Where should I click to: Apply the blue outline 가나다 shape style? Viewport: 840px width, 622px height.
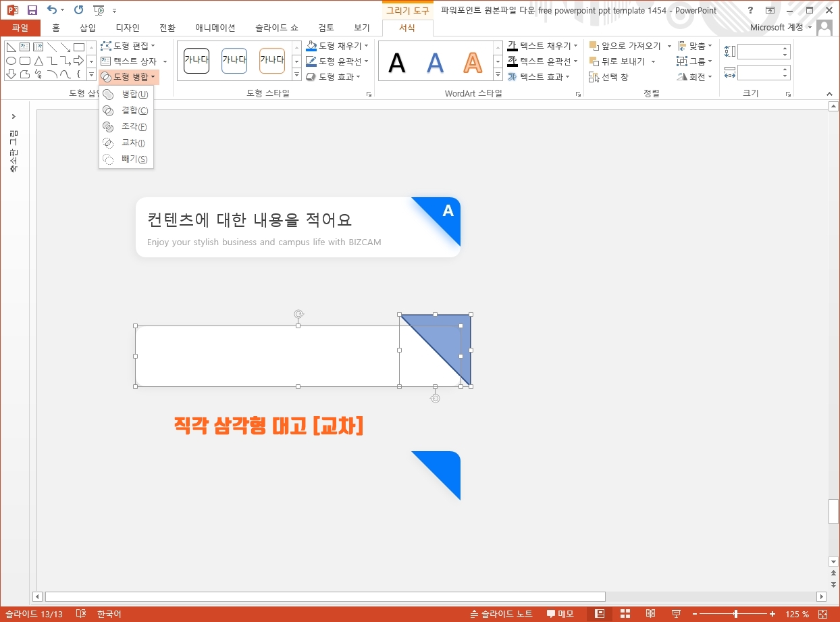[x=234, y=61]
